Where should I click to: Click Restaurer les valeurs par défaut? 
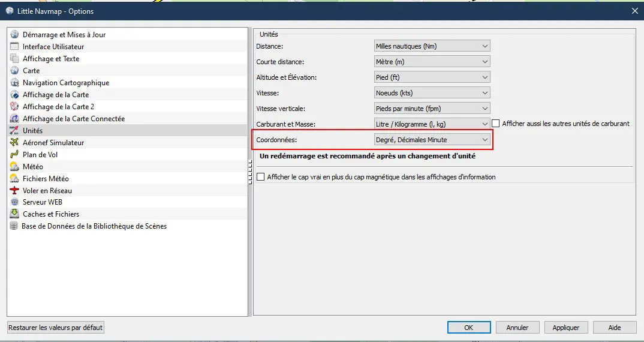pos(56,328)
